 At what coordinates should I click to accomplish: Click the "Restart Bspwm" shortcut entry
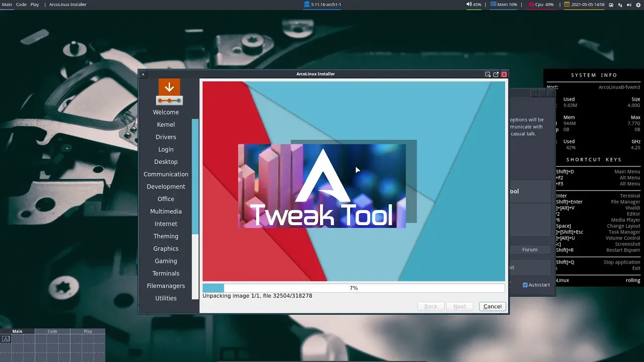tap(623, 250)
